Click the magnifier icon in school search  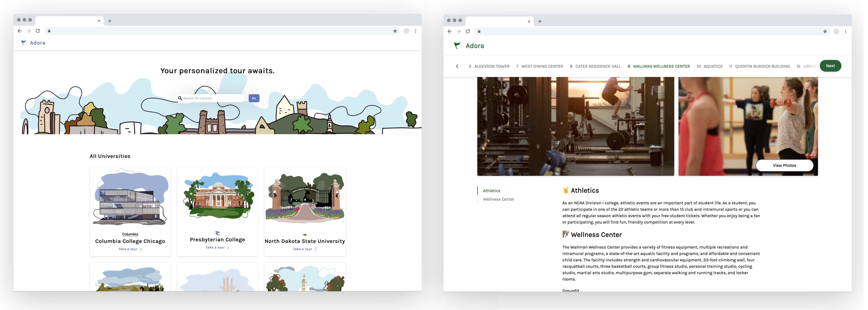tap(180, 98)
